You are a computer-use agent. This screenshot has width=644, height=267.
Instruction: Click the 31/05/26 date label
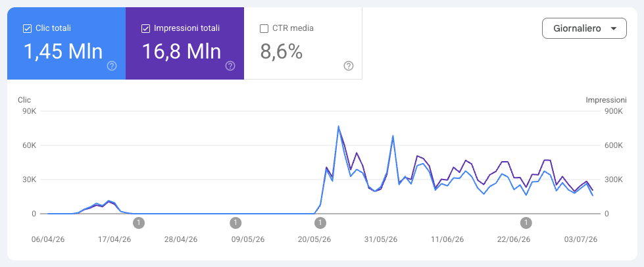(381, 239)
